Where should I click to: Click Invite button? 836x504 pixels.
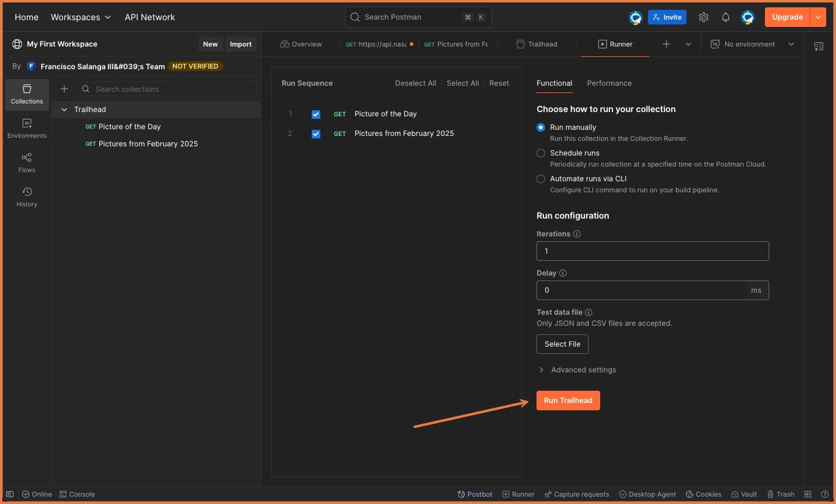667,17
